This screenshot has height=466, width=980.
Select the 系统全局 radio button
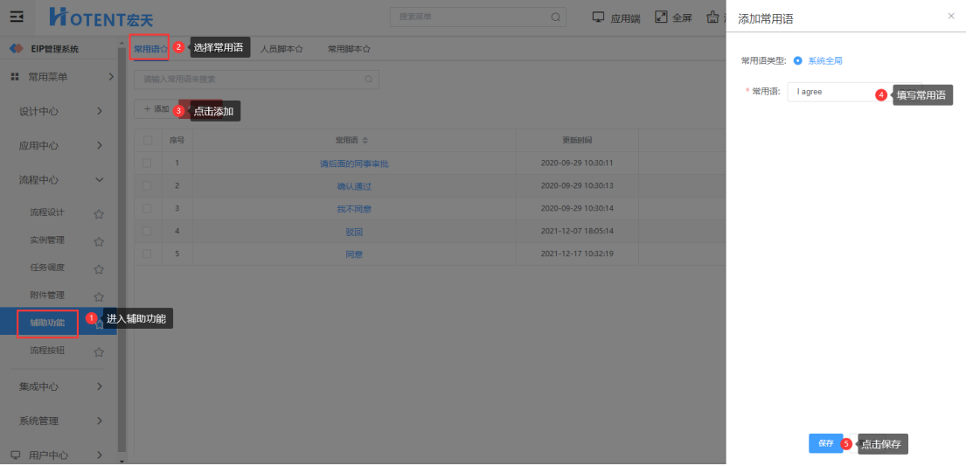click(798, 61)
